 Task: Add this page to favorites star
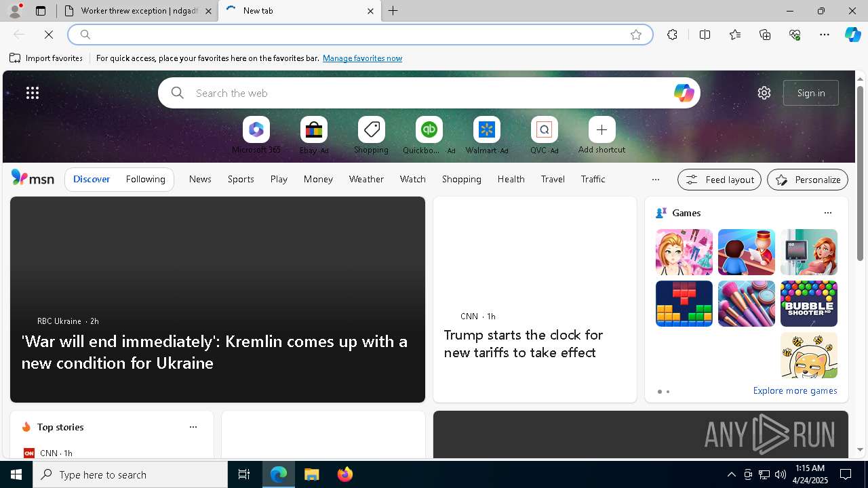pos(636,35)
